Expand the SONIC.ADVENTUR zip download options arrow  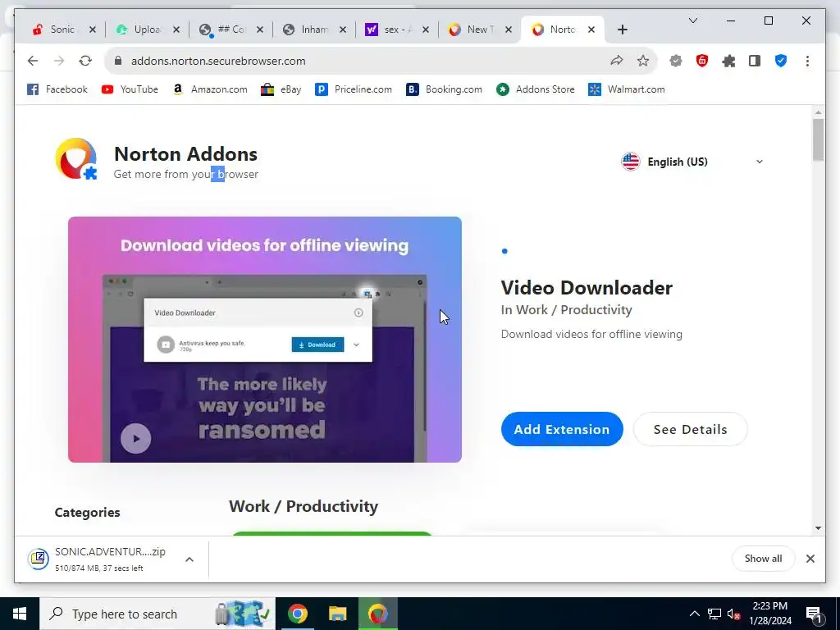pos(189,559)
